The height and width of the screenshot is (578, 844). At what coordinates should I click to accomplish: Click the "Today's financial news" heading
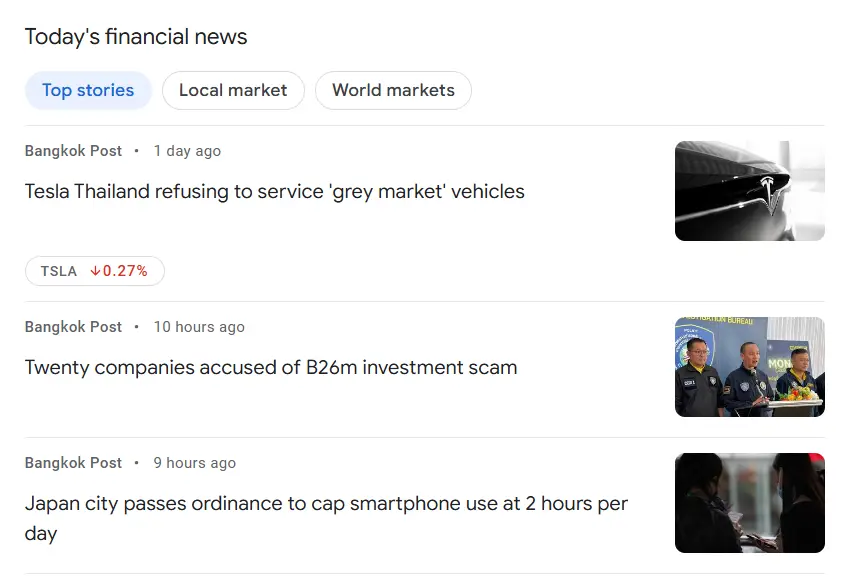click(x=136, y=37)
